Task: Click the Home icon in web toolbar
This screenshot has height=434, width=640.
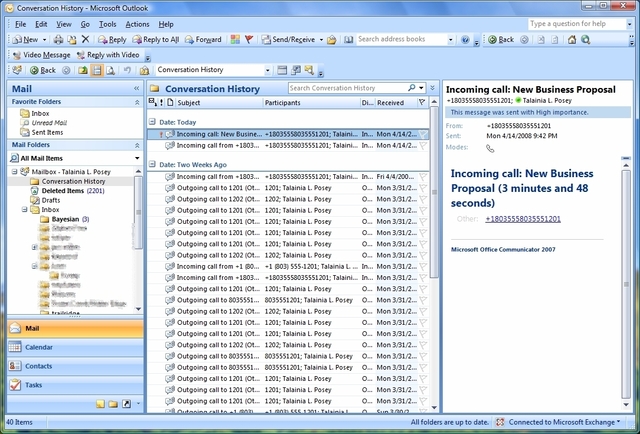Action: [572, 40]
